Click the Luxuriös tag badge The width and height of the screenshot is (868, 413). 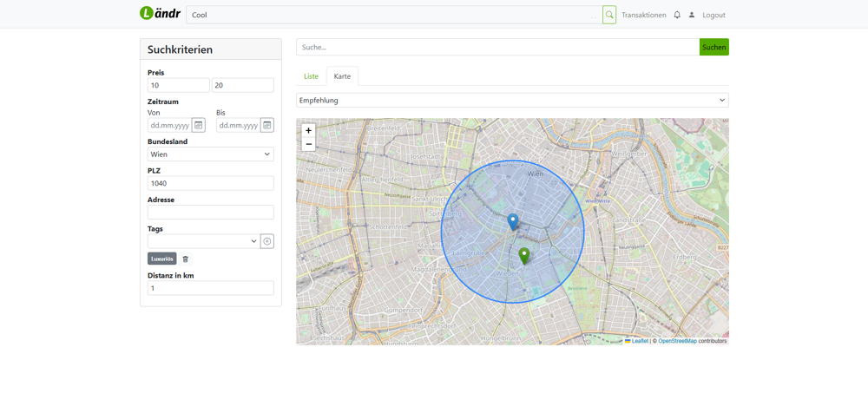[162, 259]
